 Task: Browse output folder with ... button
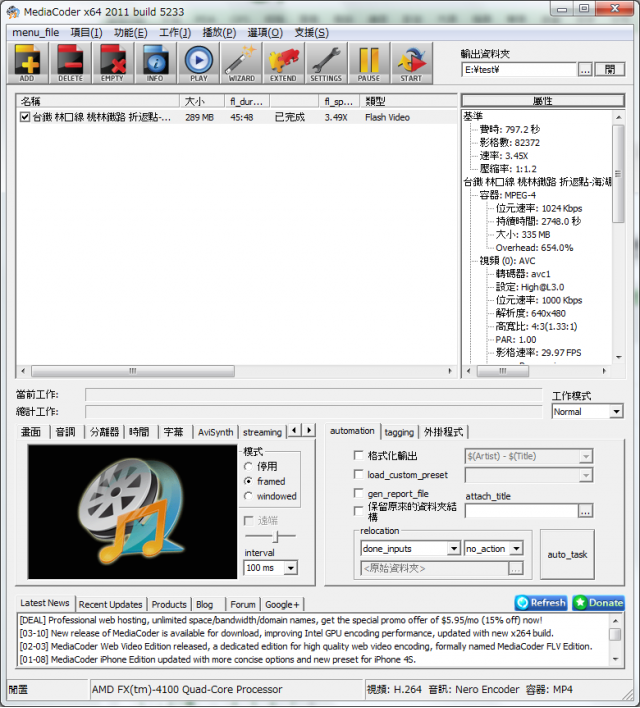(585, 69)
